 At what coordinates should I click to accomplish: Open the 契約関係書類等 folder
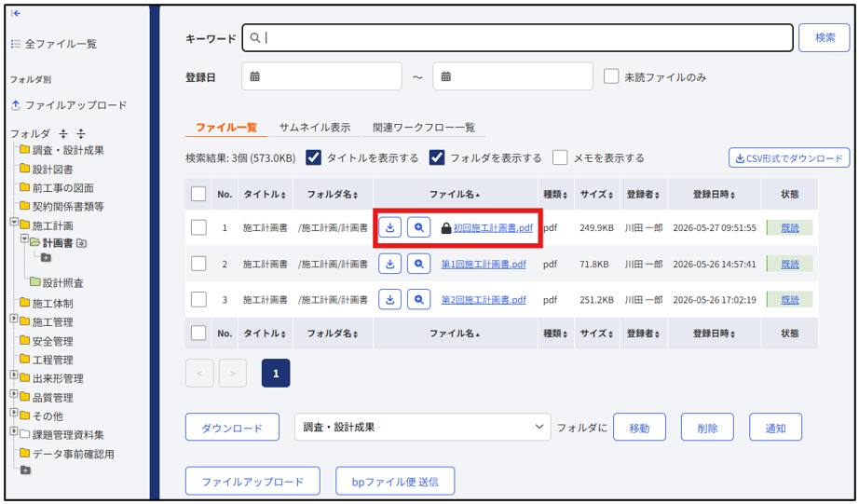[x=61, y=207]
